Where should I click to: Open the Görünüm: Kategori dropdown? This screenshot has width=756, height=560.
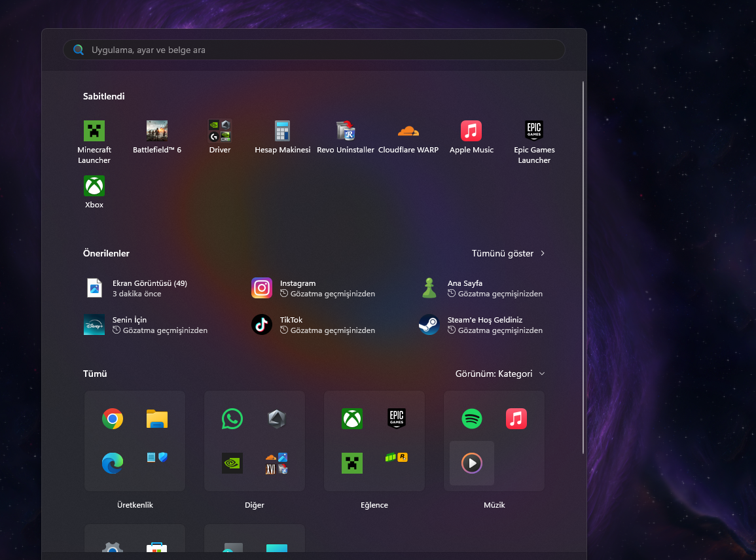pos(500,374)
